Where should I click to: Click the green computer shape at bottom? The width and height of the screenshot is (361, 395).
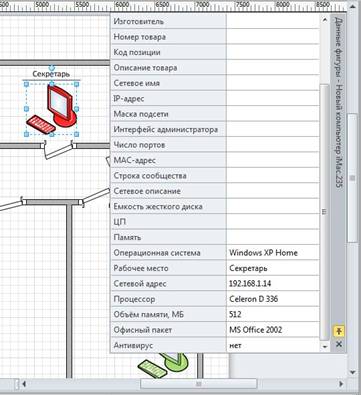(163, 363)
